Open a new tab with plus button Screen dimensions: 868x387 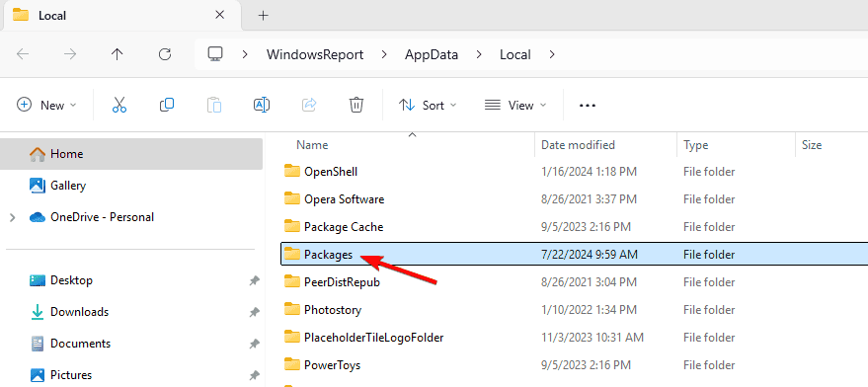[x=264, y=16]
